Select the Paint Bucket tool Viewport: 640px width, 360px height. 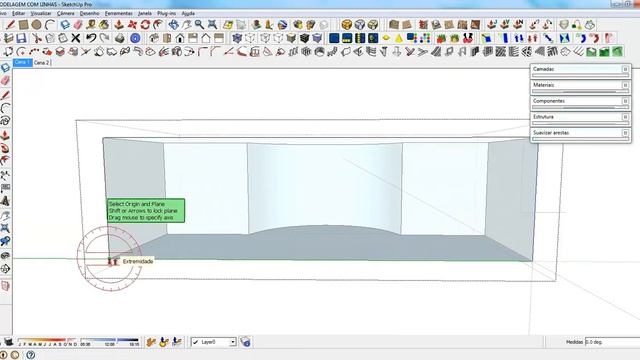coord(104,25)
